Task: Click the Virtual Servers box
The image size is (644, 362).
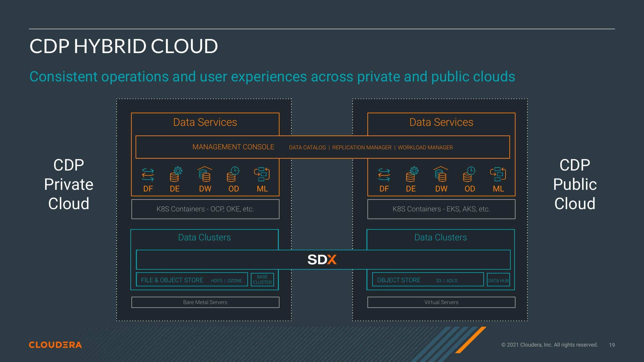Action: pyautogui.click(x=441, y=302)
